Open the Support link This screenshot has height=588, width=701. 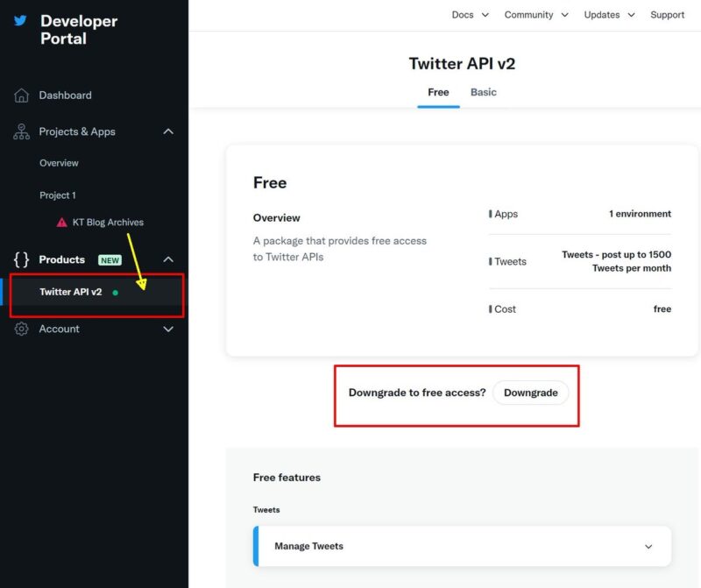coord(667,15)
